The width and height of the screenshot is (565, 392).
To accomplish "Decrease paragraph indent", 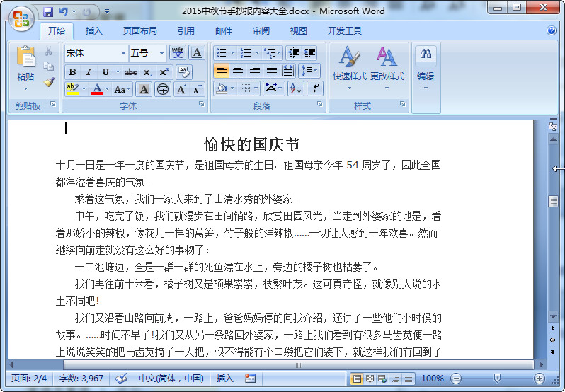I will pos(294,53).
